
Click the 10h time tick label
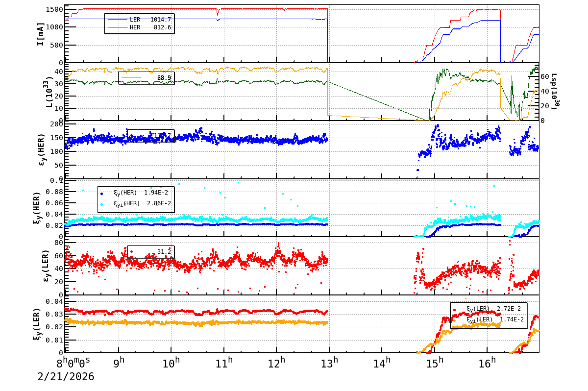[x=172, y=363]
